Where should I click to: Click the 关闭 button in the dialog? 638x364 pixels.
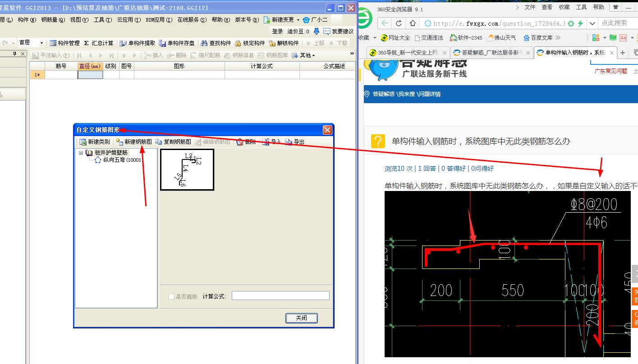click(301, 318)
